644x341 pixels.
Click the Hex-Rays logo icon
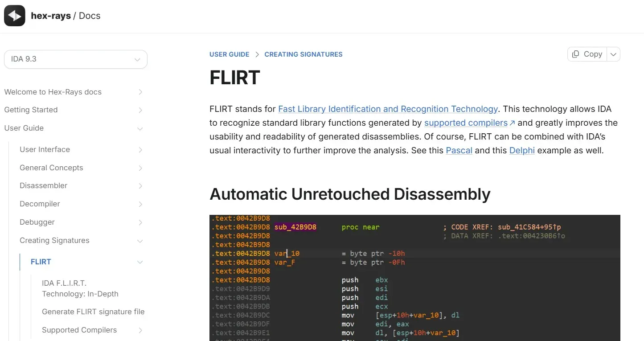tap(15, 16)
